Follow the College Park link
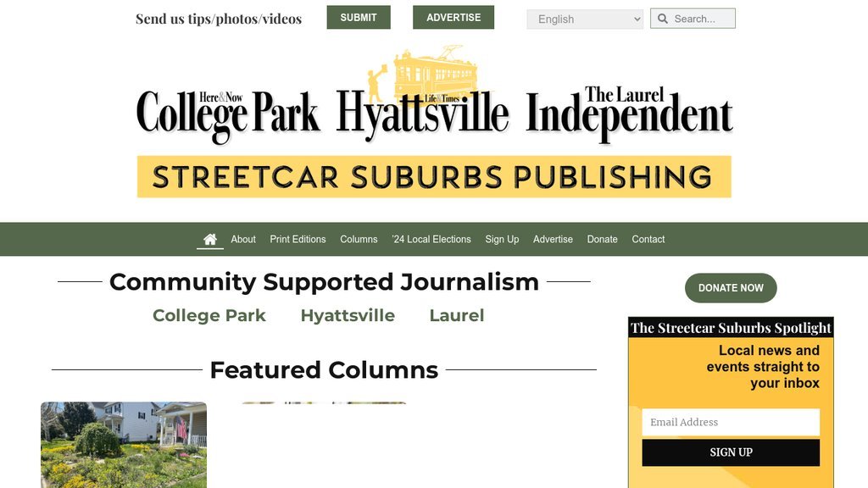This screenshot has height=488, width=868. (x=209, y=315)
